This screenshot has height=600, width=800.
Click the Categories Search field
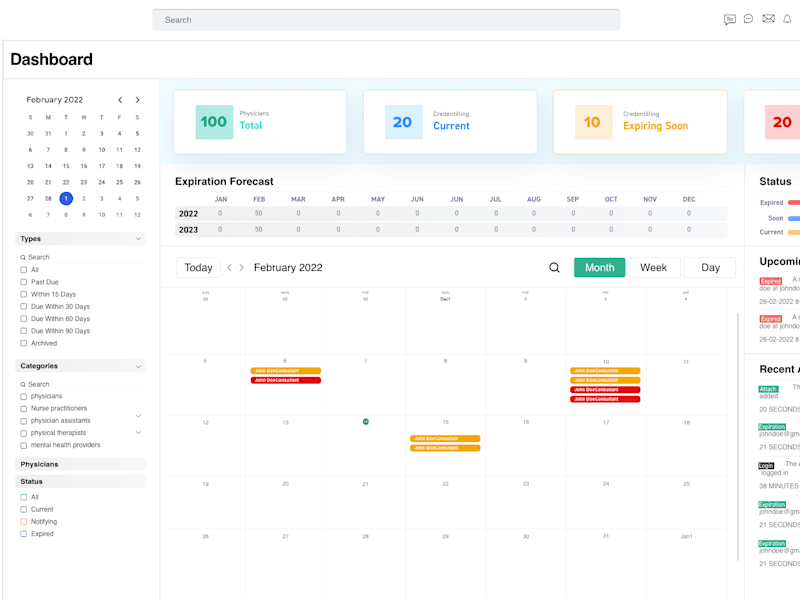[83, 384]
